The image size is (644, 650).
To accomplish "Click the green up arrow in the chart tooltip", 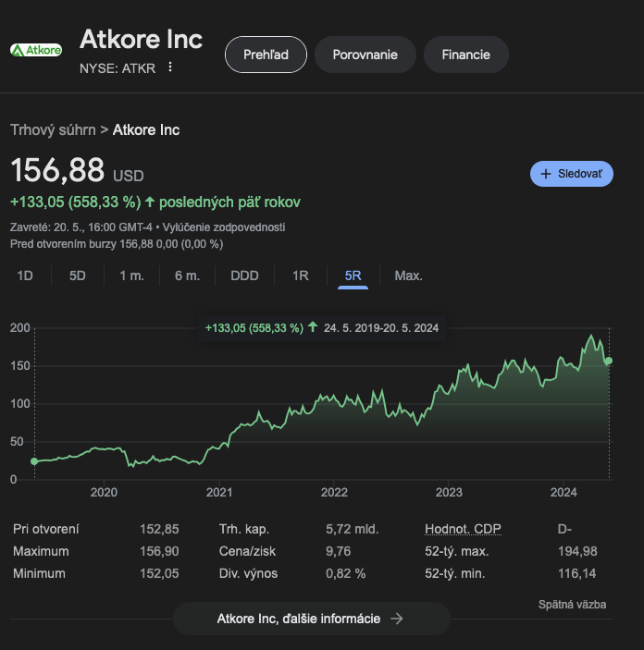I will coord(313,327).
